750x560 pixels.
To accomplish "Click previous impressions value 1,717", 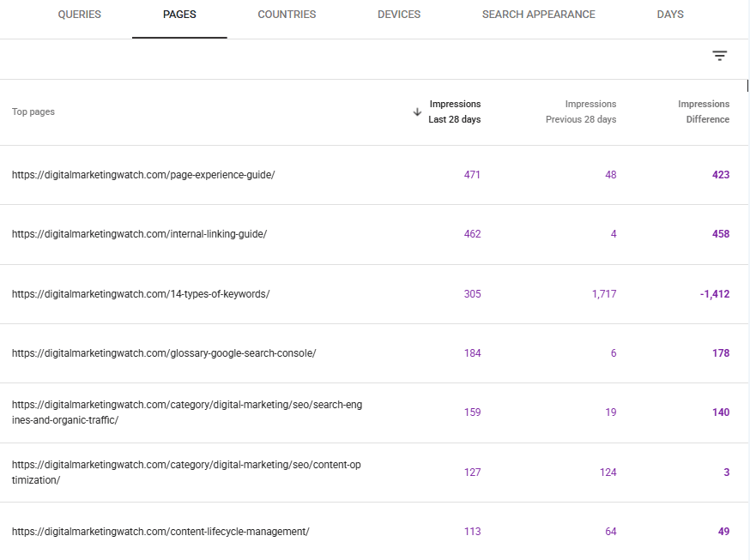I will pyautogui.click(x=604, y=294).
